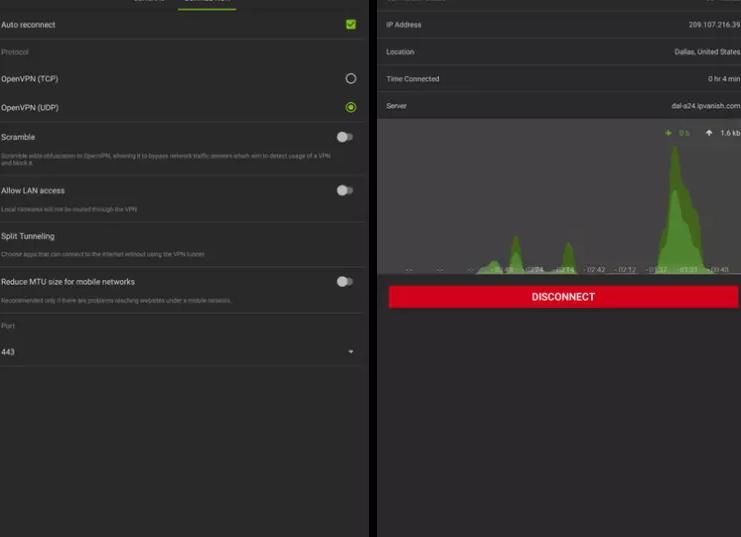The height and width of the screenshot is (537, 741).
Task: Select the OpenVPN (TCP) radio button
Action: [350, 78]
